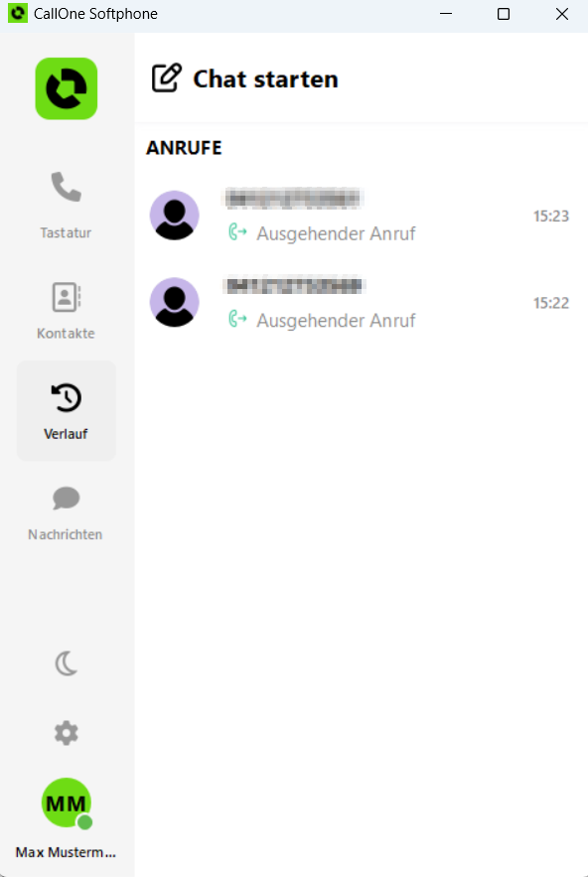Viewport: 588px width, 877px height.
Task: Select the 15:22 outgoing call entry
Action: pos(361,303)
